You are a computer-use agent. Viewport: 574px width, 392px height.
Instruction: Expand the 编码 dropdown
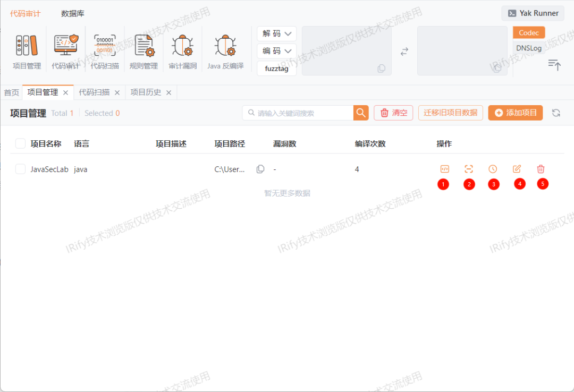(277, 51)
